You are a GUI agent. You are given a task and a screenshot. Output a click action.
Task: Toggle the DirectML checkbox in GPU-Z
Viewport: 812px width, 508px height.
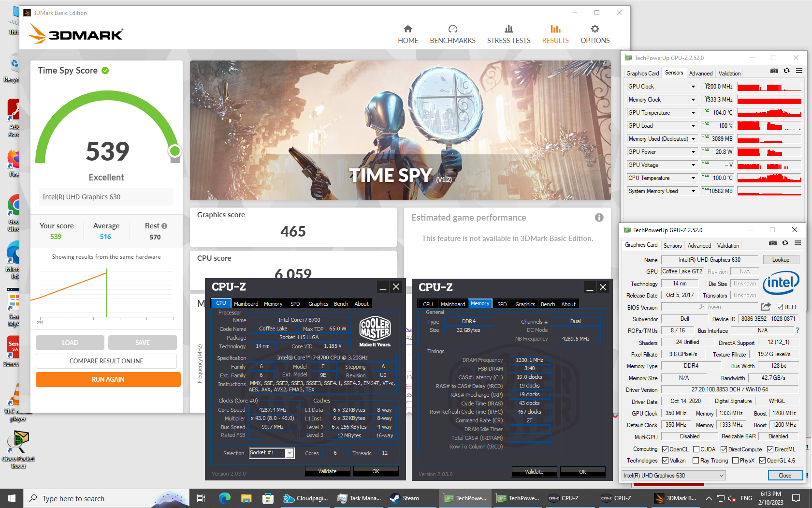(x=770, y=449)
